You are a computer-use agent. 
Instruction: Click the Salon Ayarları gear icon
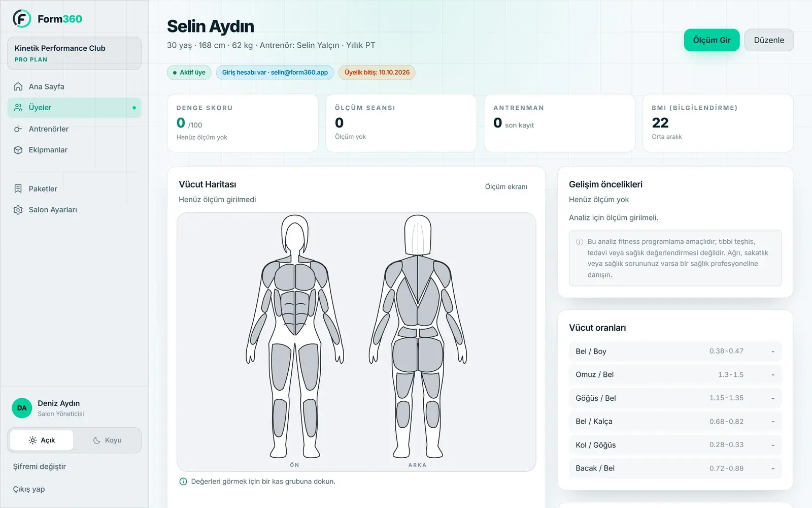18,210
